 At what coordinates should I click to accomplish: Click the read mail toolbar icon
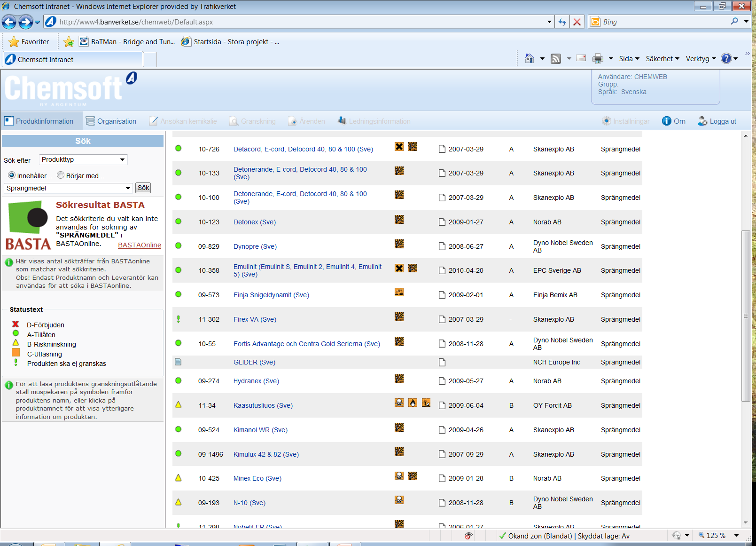(x=581, y=58)
